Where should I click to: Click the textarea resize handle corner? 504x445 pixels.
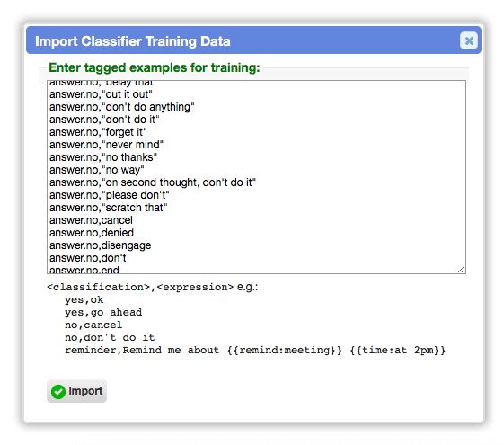(461, 270)
